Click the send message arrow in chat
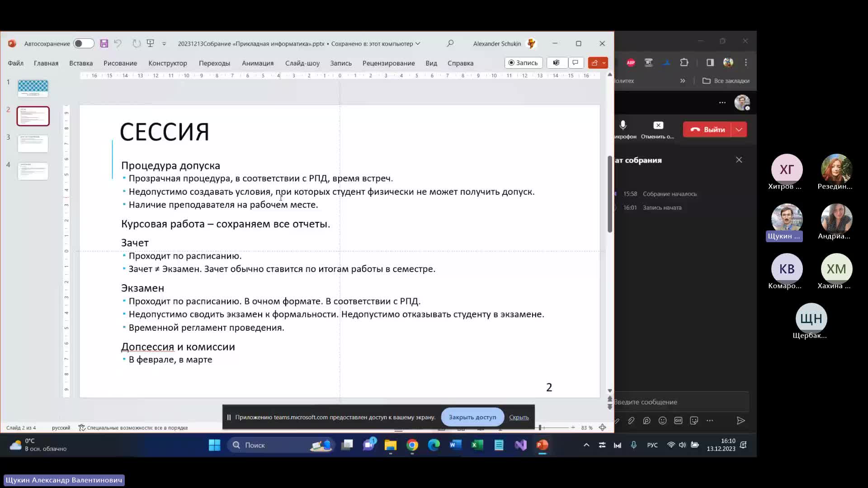 [741, 421]
